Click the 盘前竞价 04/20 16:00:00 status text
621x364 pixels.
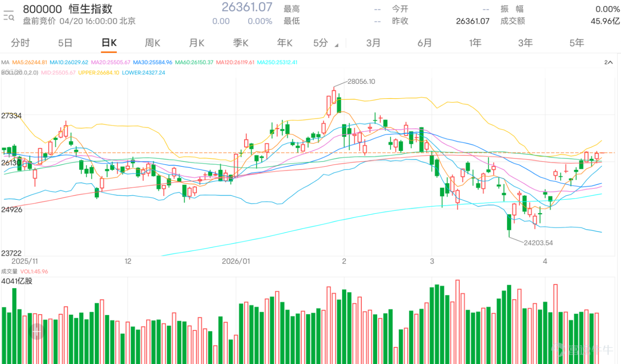click(x=79, y=21)
